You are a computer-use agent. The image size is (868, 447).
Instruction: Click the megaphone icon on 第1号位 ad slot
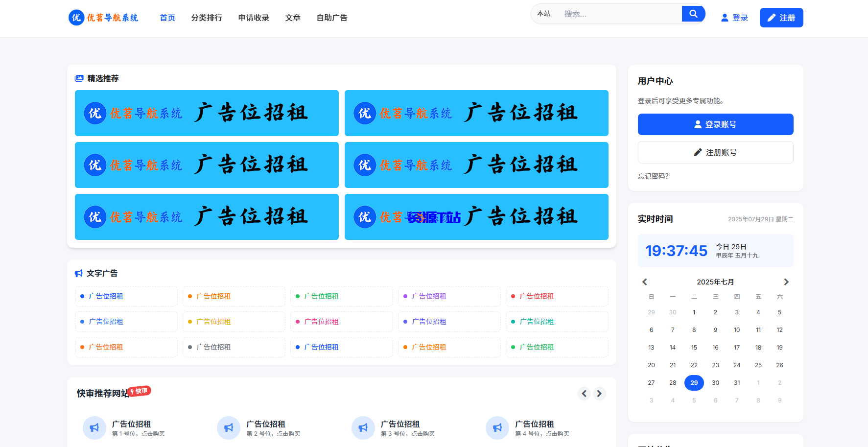click(x=94, y=427)
